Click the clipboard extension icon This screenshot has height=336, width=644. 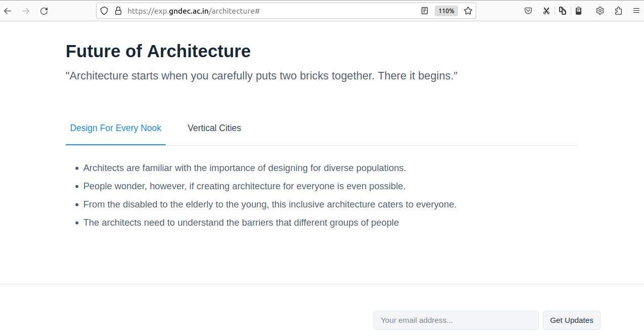(579, 11)
